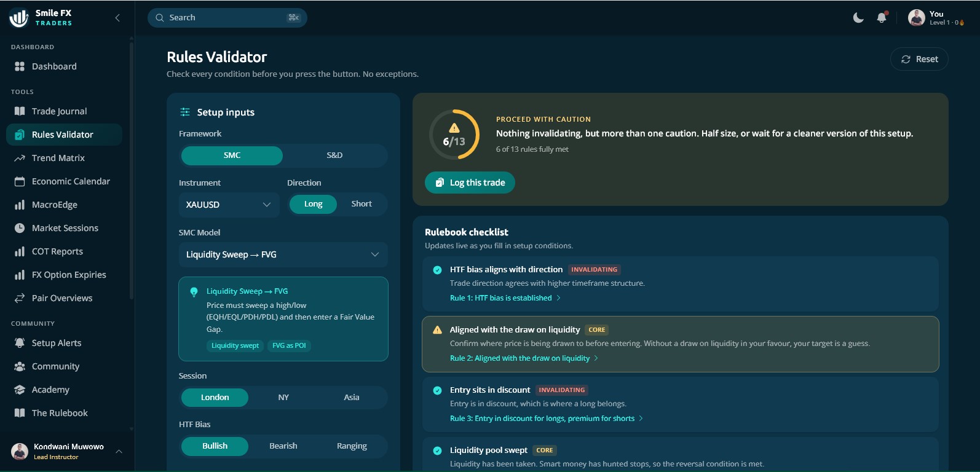
Task: Toggle dark mode moon icon
Action: [x=858, y=17]
